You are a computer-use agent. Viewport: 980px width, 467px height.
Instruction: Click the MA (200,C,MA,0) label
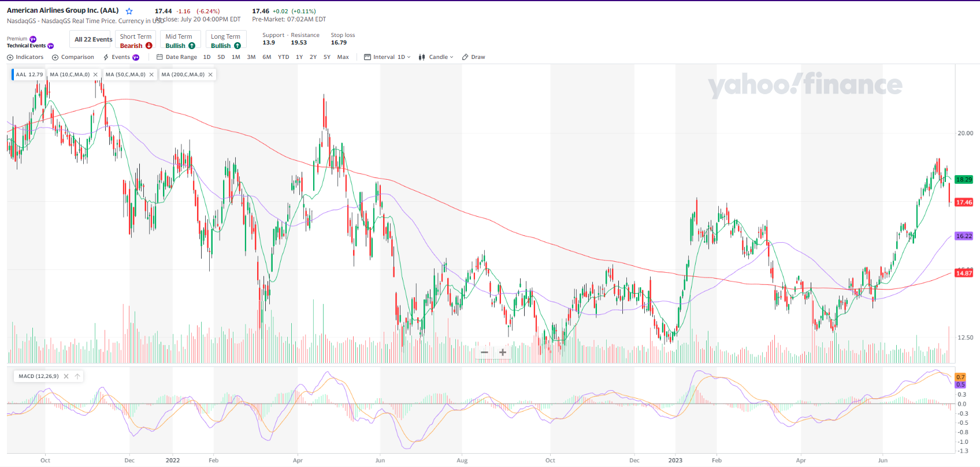(x=183, y=75)
